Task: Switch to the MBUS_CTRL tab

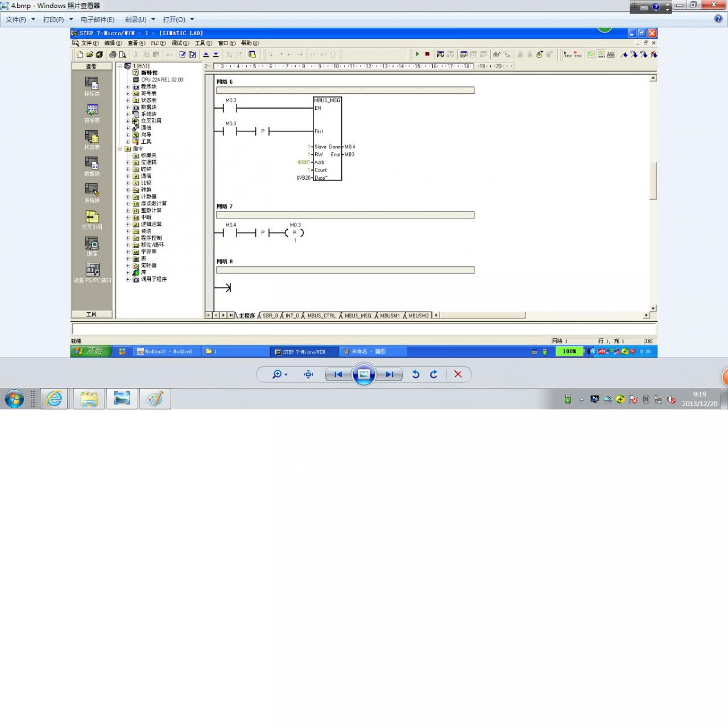Action: coord(321,316)
